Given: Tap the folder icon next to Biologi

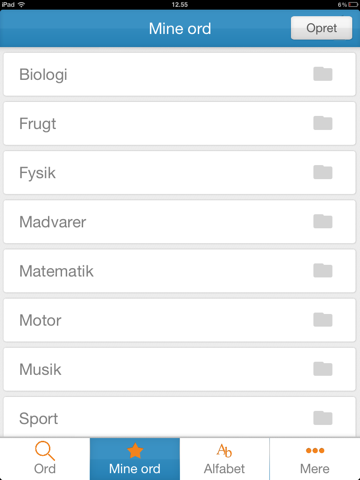Looking at the screenshot, I should (x=323, y=74).
